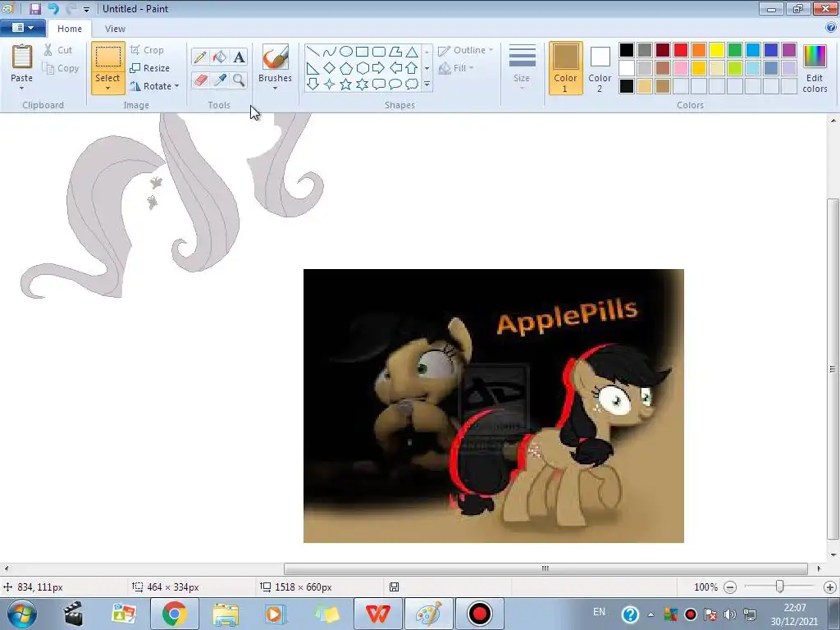The image size is (840, 630).
Task: Select the Magnifier tool
Action: tap(239, 80)
